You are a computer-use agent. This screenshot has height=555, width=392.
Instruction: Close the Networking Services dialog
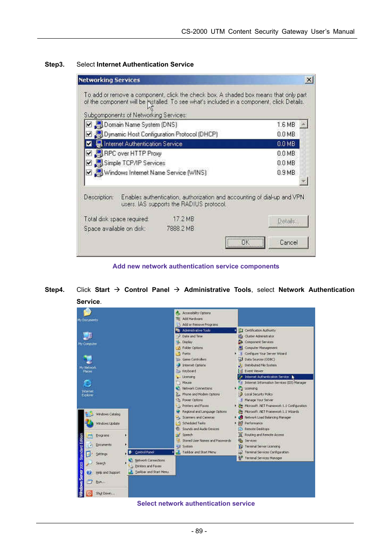pos(309,80)
